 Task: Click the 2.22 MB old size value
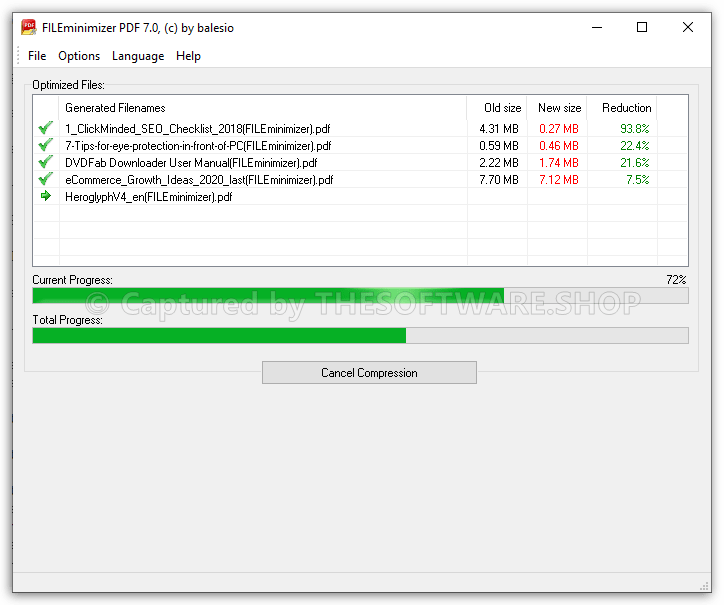(499, 163)
